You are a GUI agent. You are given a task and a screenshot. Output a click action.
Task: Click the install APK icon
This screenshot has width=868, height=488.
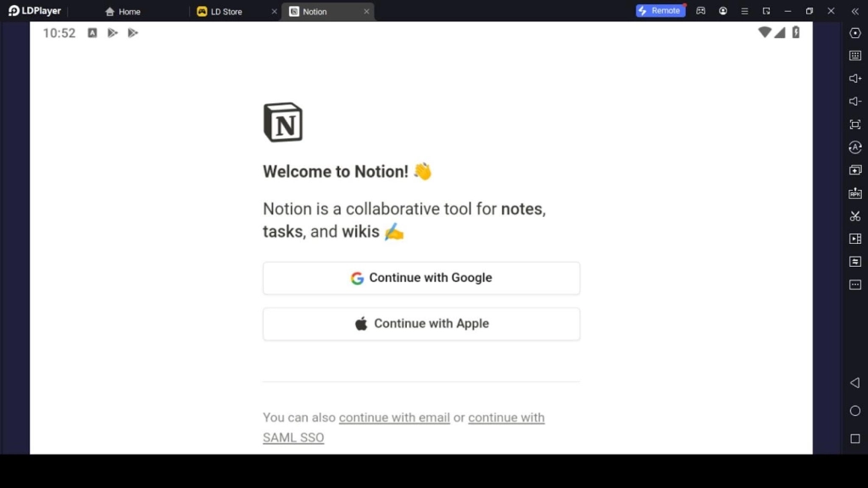tap(855, 193)
